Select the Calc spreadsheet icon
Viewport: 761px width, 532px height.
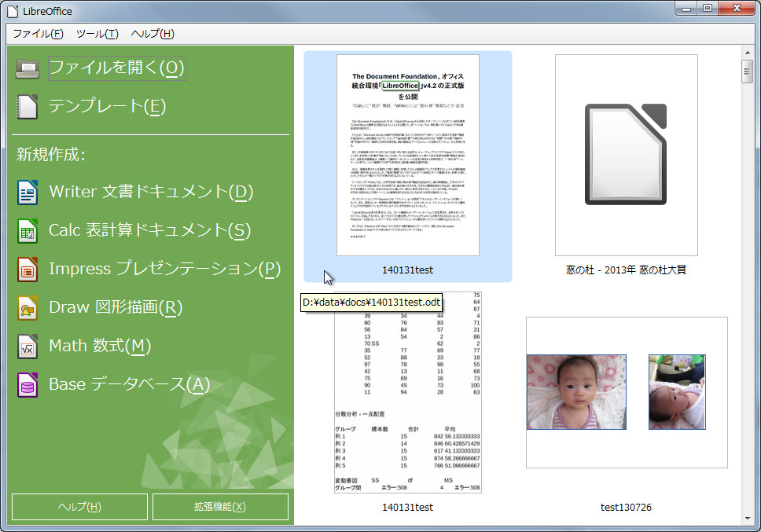coord(28,229)
